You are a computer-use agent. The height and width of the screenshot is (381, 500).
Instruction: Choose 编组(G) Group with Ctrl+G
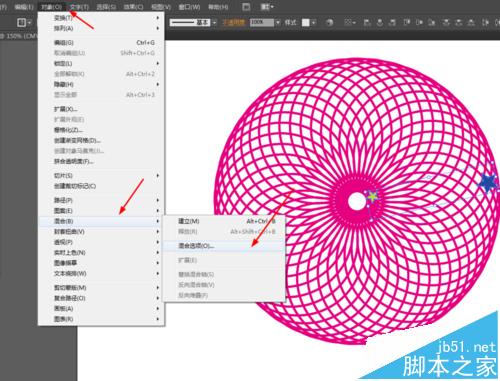point(101,43)
